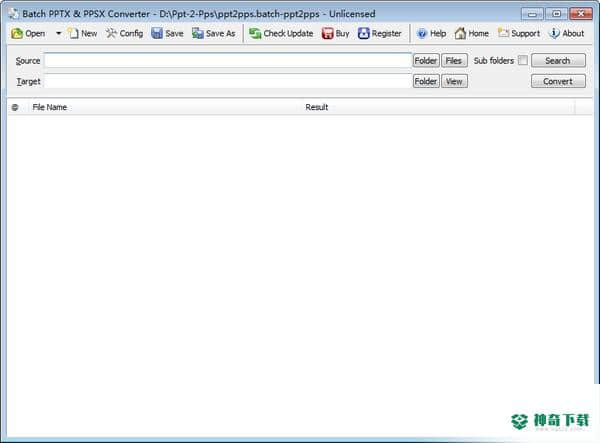The image size is (600, 443).
Task: Open the Config settings
Action: click(x=124, y=34)
